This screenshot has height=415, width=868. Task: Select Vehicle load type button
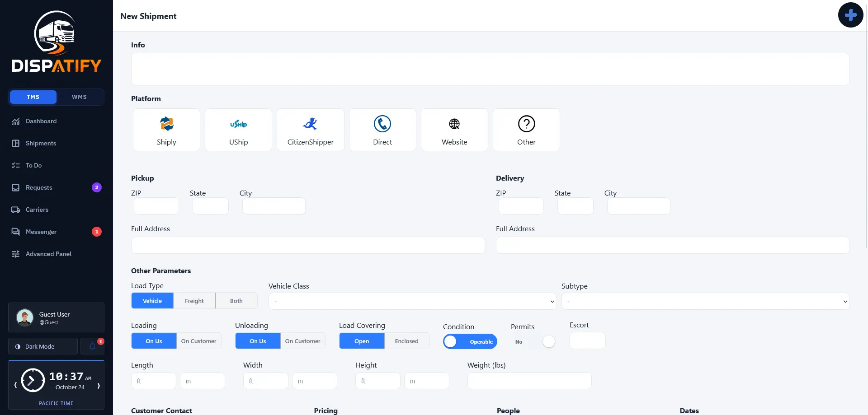(x=152, y=301)
